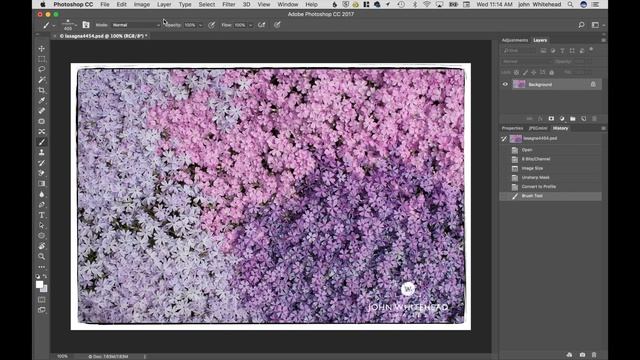This screenshot has height=360, width=640.
Task: Select the Rectangular Marquee tool
Action: click(42, 59)
